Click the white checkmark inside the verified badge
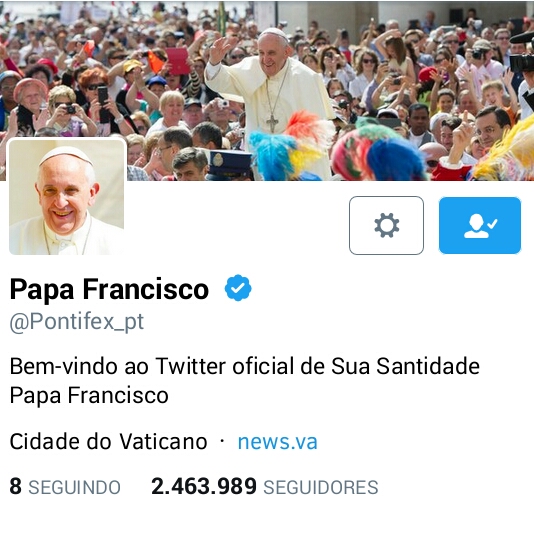This screenshot has width=534, height=533. (238, 288)
